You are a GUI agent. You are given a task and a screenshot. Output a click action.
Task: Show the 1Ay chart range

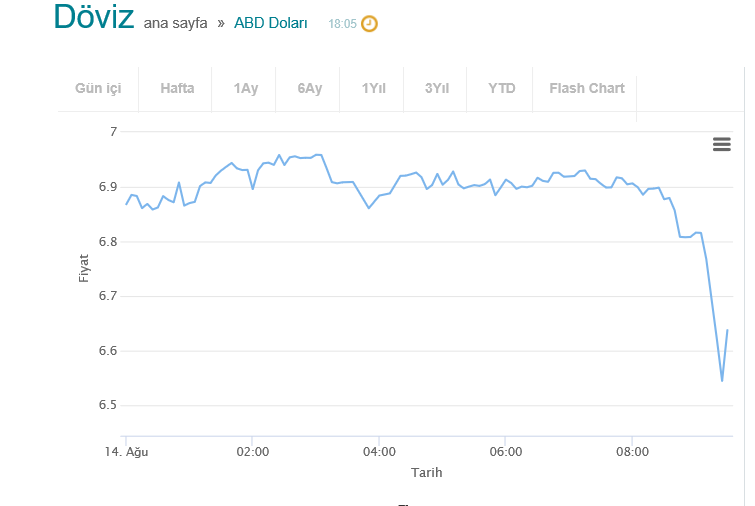(x=246, y=88)
